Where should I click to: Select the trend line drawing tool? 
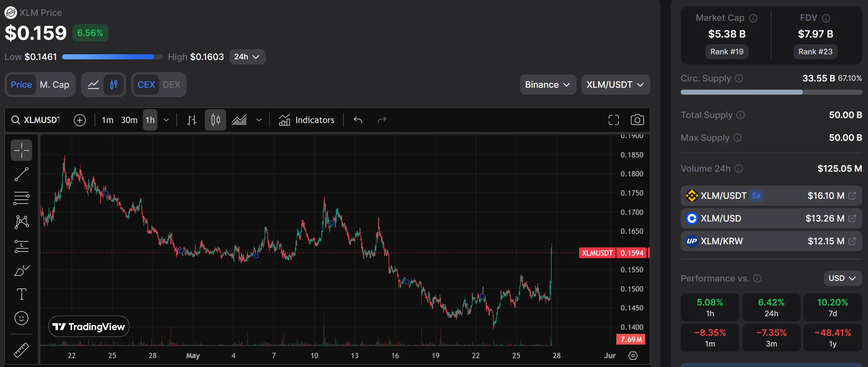[x=21, y=174]
